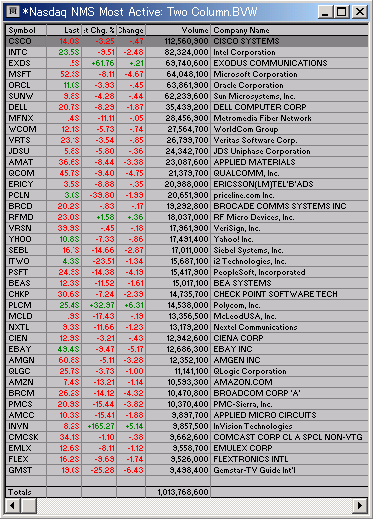Image resolution: width=373 pixels, height=519 pixels.
Task: Click the Change column header
Action: tap(131, 30)
